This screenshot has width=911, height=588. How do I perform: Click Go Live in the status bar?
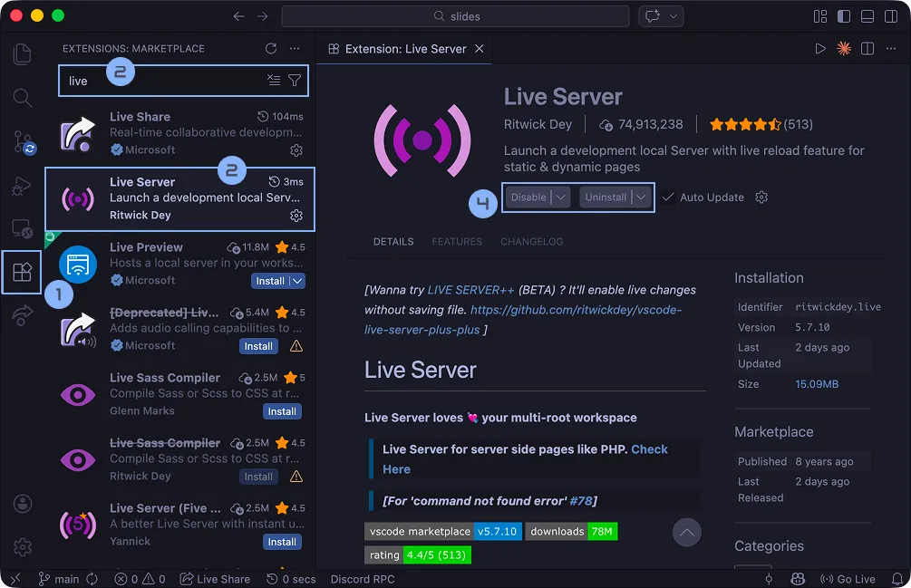tap(849, 579)
